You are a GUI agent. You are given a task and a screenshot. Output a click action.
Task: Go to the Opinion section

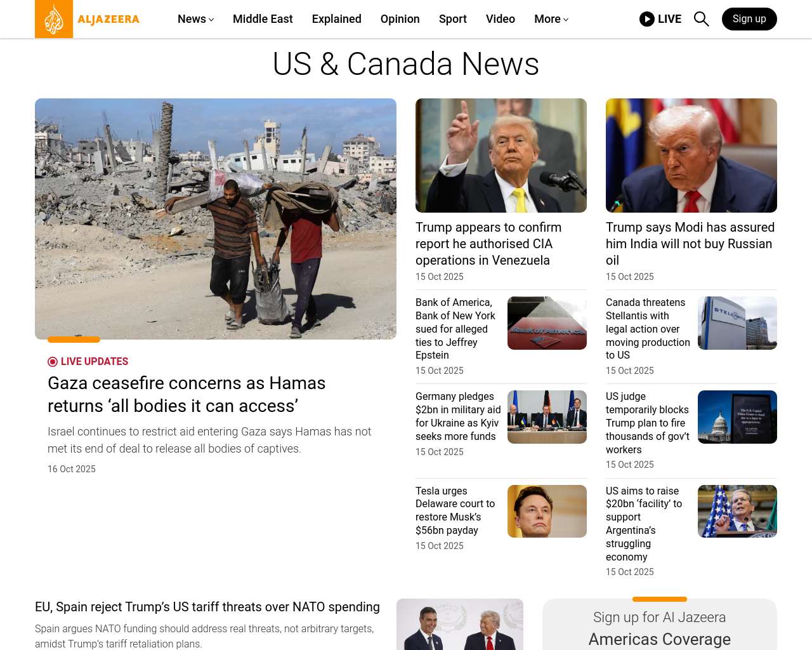400,19
